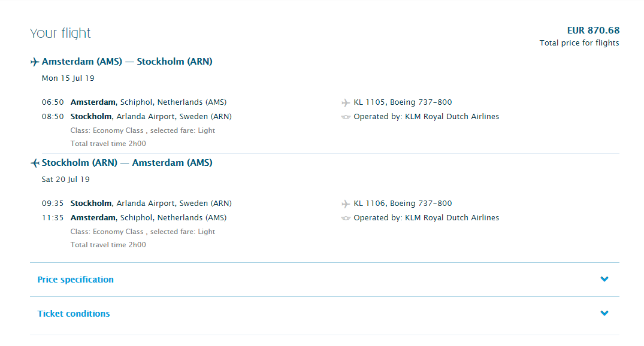644x346 pixels.
Task: Expand Price specification using its chevron arrow
Action: (604, 279)
